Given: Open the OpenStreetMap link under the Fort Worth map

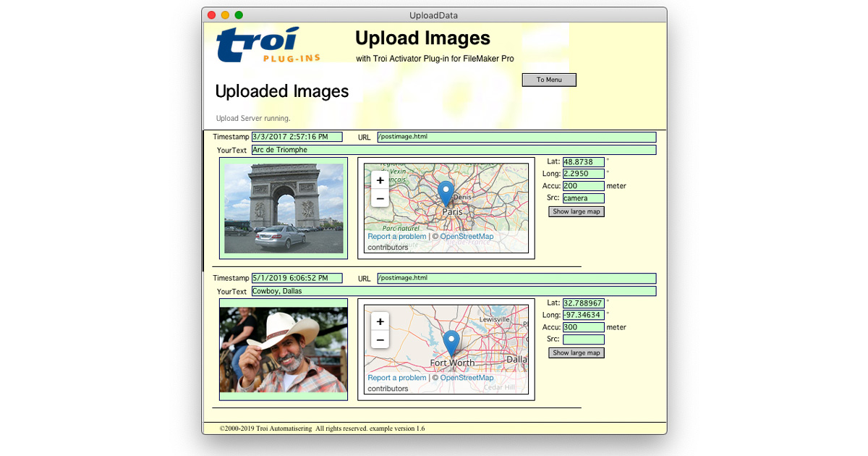Looking at the screenshot, I should (x=467, y=377).
